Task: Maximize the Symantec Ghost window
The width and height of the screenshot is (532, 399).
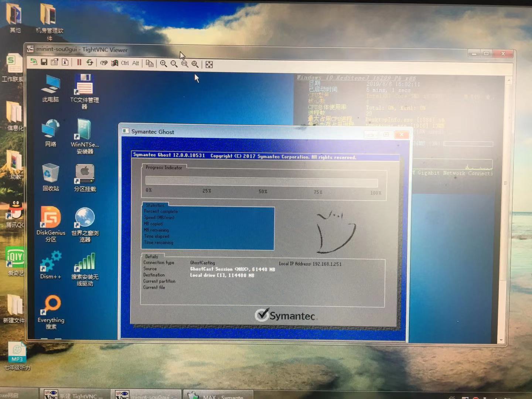Action: point(386,134)
